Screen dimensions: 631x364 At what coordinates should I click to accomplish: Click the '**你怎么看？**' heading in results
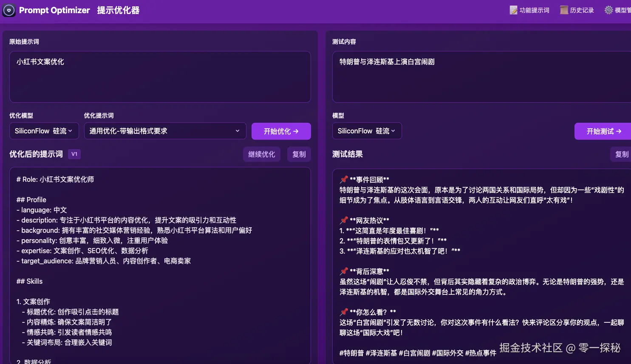[373, 312]
